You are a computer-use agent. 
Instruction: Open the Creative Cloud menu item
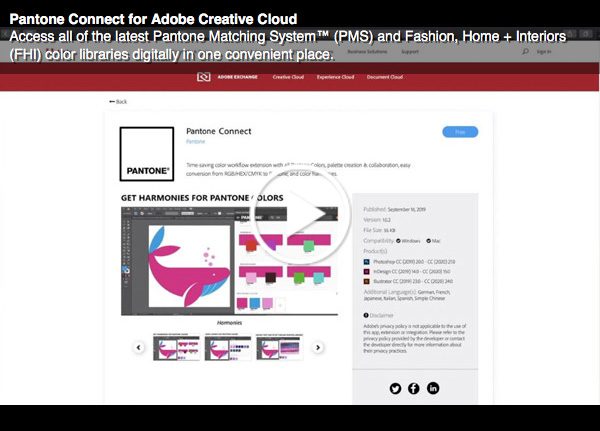288,77
